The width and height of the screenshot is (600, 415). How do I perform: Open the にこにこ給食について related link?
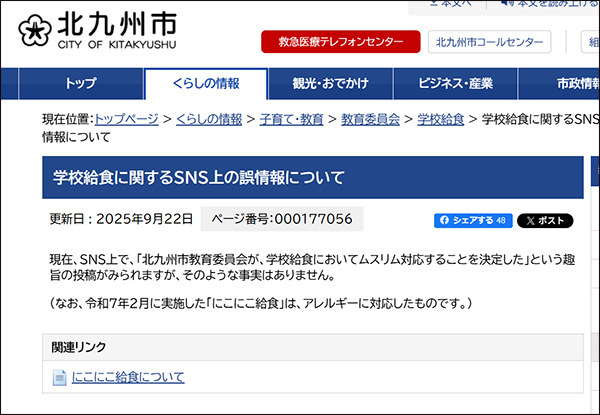point(128,378)
